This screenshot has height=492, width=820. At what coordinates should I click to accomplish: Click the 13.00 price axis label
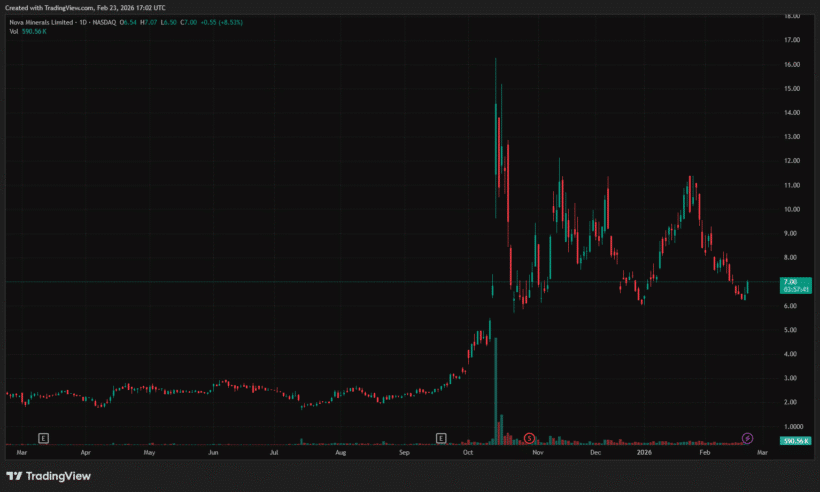tap(792, 137)
